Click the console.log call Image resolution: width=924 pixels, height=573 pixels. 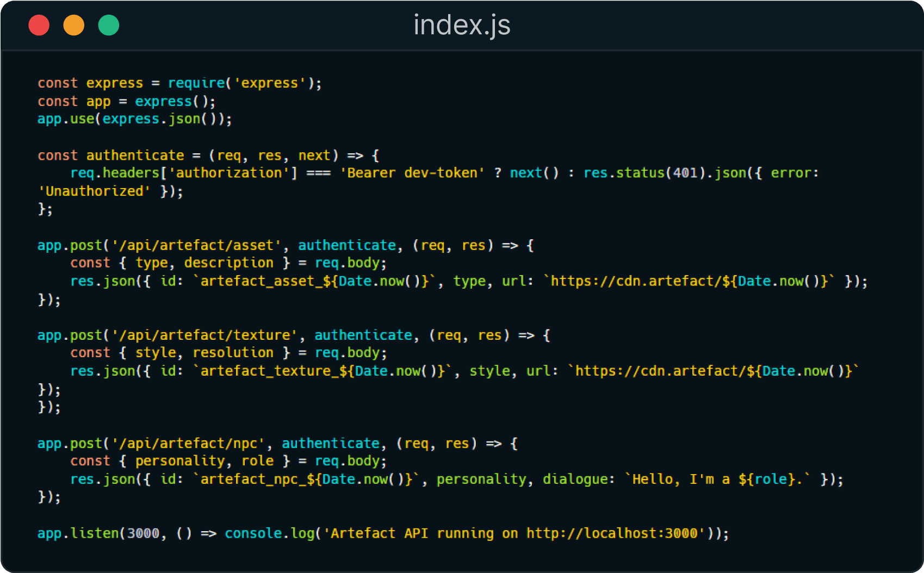coord(269,533)
